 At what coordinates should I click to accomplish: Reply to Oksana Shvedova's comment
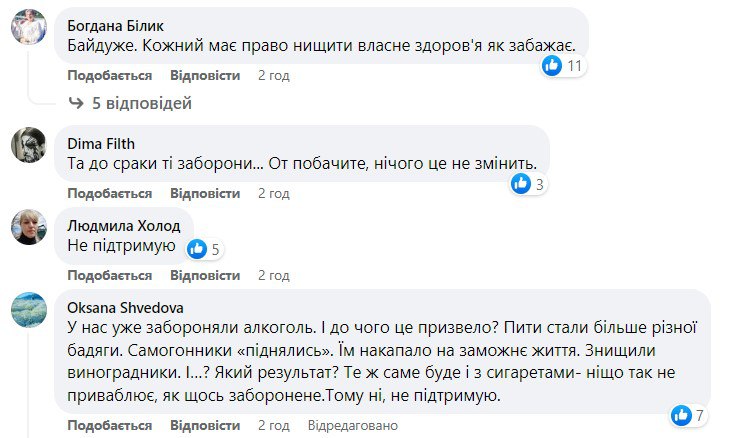205,425
